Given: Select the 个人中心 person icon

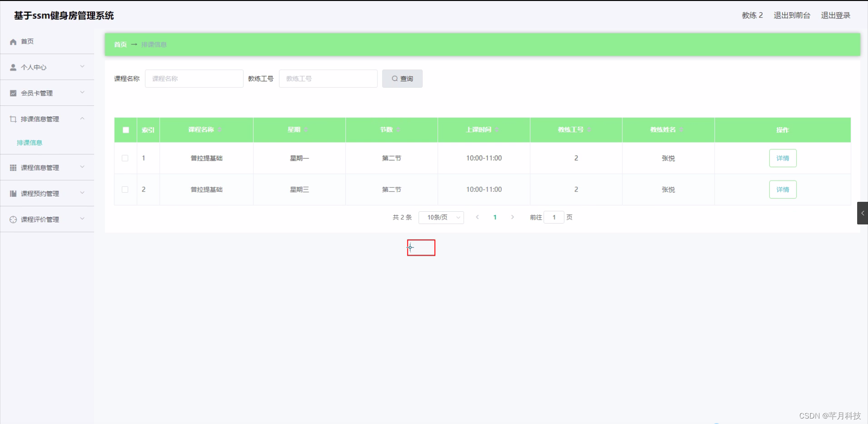Looking at the screenshot, I should (x=13, y=67).
